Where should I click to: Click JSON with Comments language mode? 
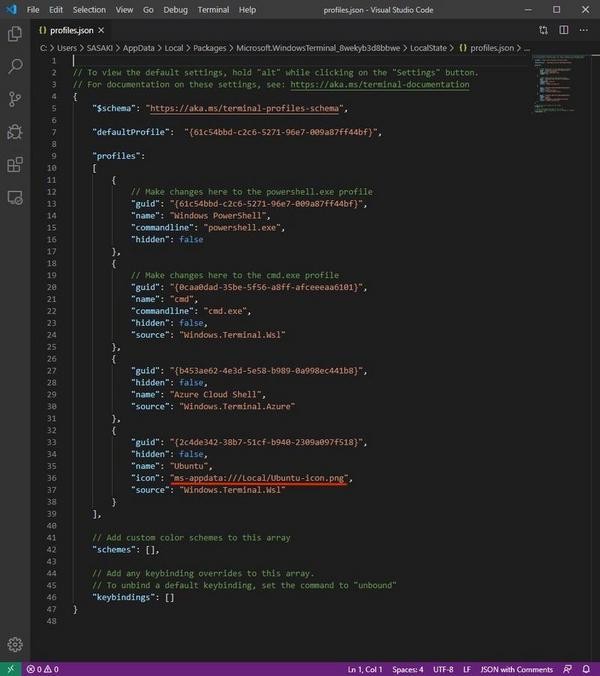pyautogui.click(x=516, y=669)
